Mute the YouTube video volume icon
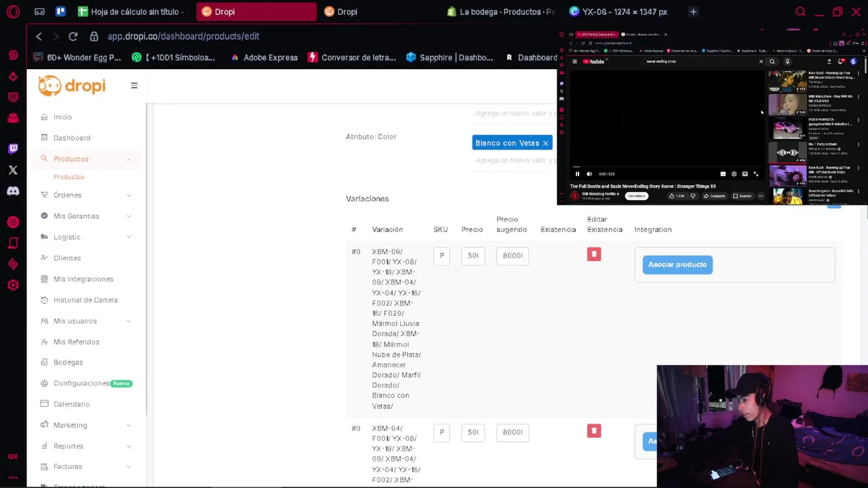Viewport: 868px width, 488px height. 589,174
